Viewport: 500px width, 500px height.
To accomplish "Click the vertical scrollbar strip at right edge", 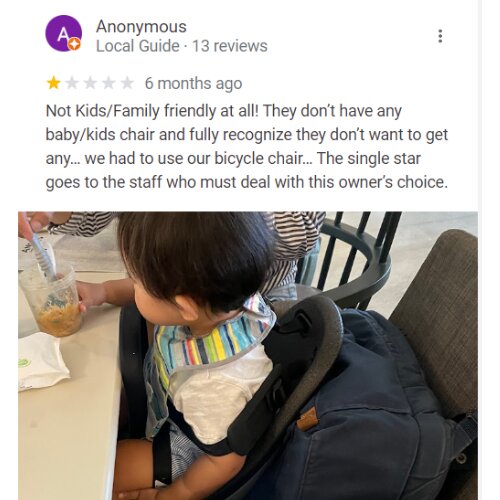I will click(480, 250).
